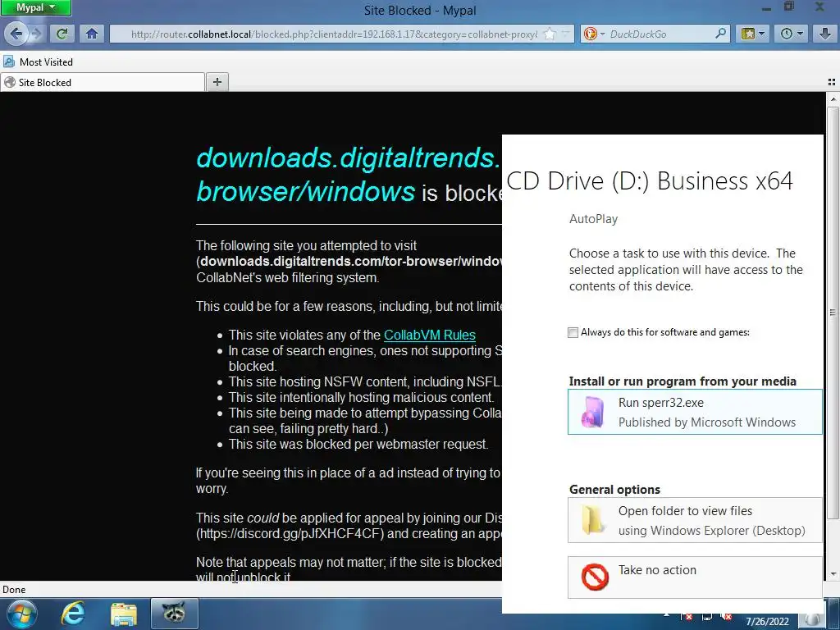Click the Done status bar text
Screen dimensions: 840x630
[x=14, y=590]
